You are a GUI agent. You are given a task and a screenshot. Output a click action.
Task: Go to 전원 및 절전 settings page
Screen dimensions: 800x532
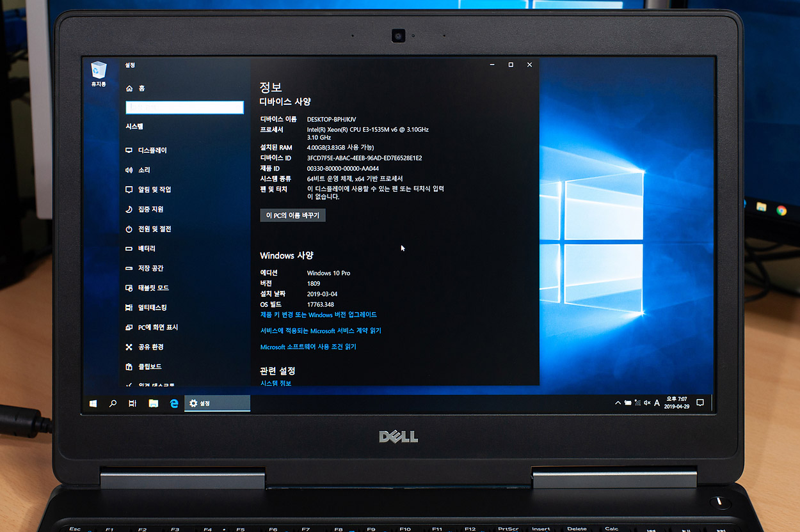(x=154, y=229)
